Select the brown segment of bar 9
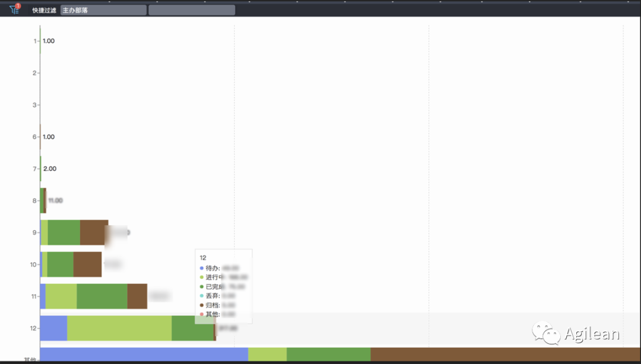This screenshot has width=641, height=364. pyautogui.click(x=94, y=232)
